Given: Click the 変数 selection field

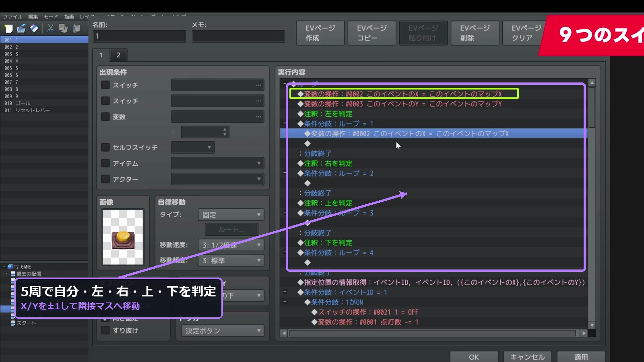Looking at the screenshot, I should click(218, 117).
